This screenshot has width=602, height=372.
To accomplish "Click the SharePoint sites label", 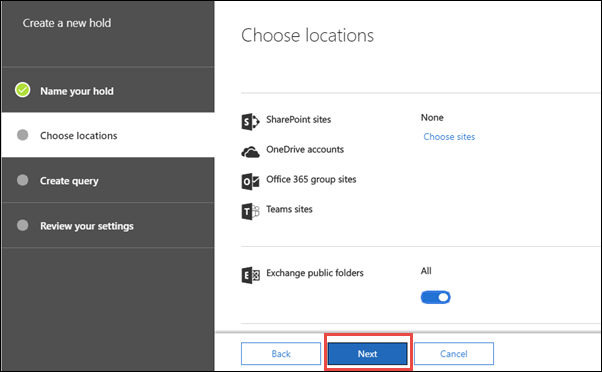I will (x=299, y=120).
